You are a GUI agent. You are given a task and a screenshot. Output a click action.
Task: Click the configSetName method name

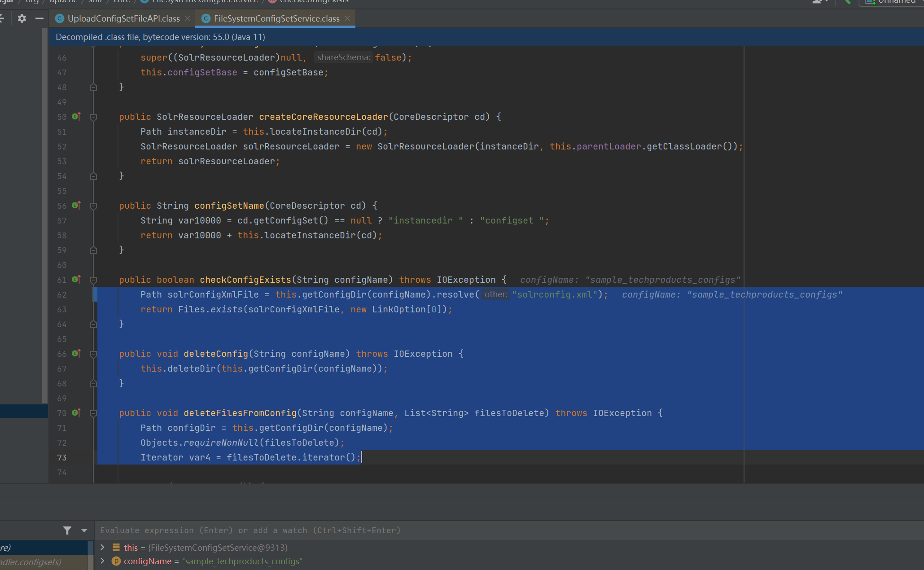[x=229, y=206]
